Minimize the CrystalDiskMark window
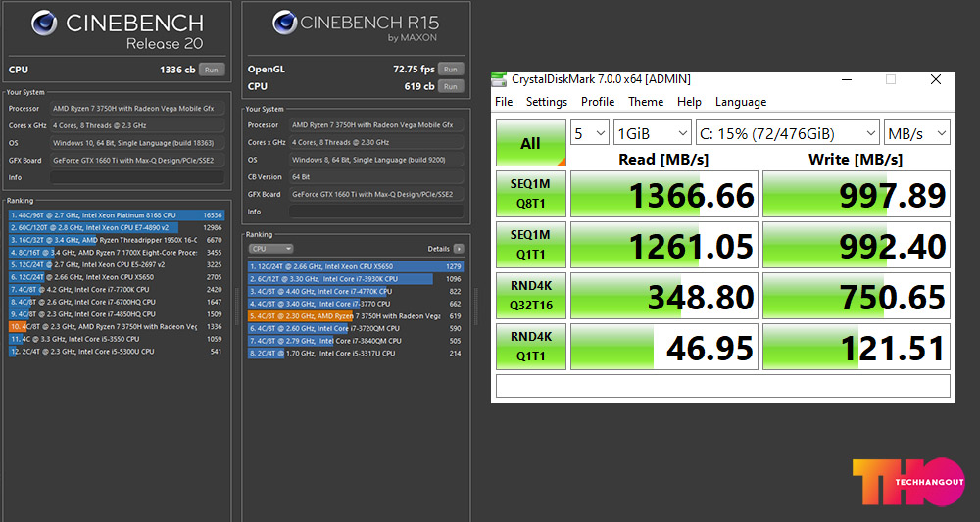980x522 pixels. (847, 80)
